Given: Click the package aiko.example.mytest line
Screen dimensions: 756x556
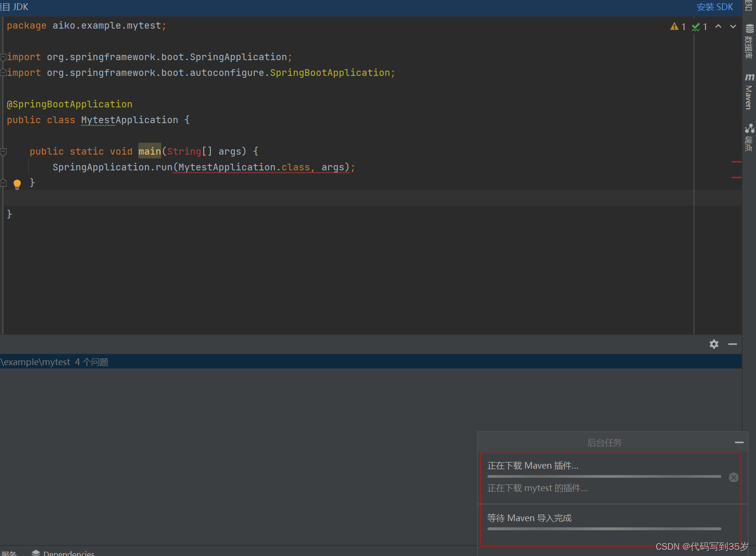Looking at the screenshot, I should [87, 26].
